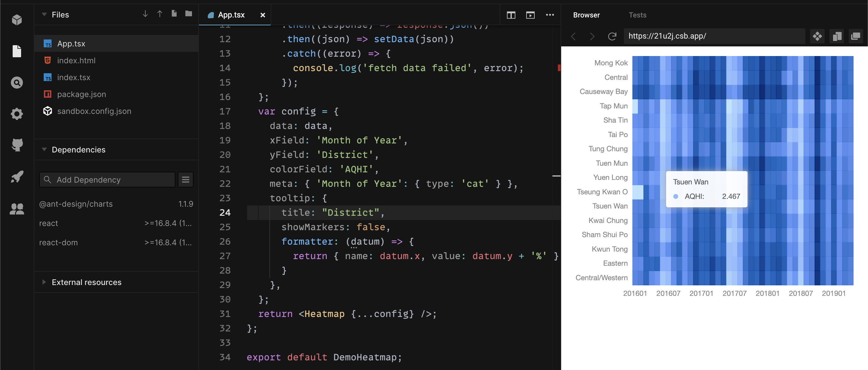Screen dimensions: 868x370
Task: Navigate back in the browser preview
Action: (x=573, y=36)
